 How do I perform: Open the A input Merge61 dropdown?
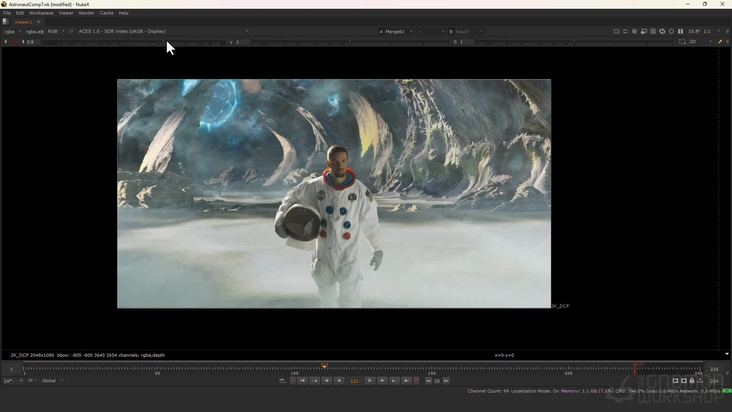coord(397,31)
